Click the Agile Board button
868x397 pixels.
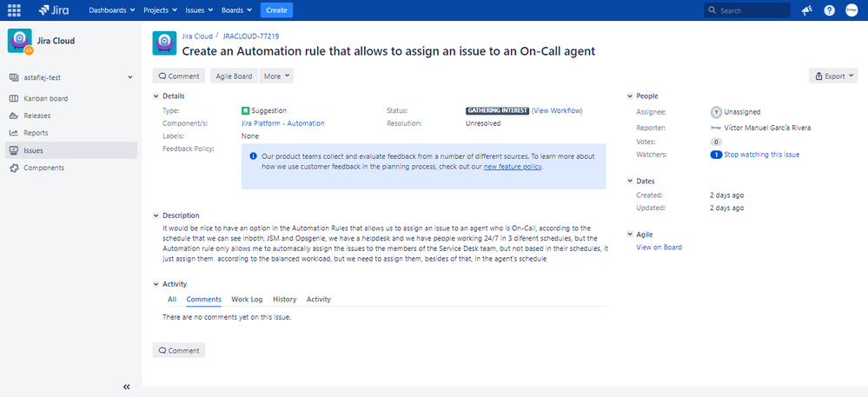coord(235,76)
